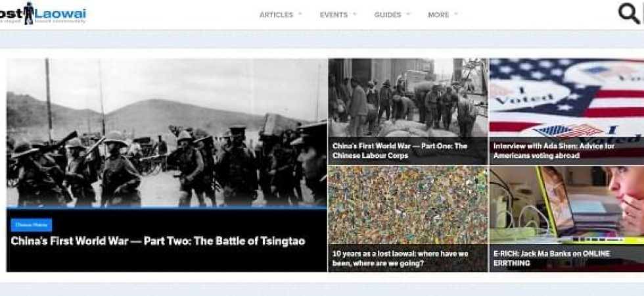Click the soldiers marching featured photo

point(167,132)
